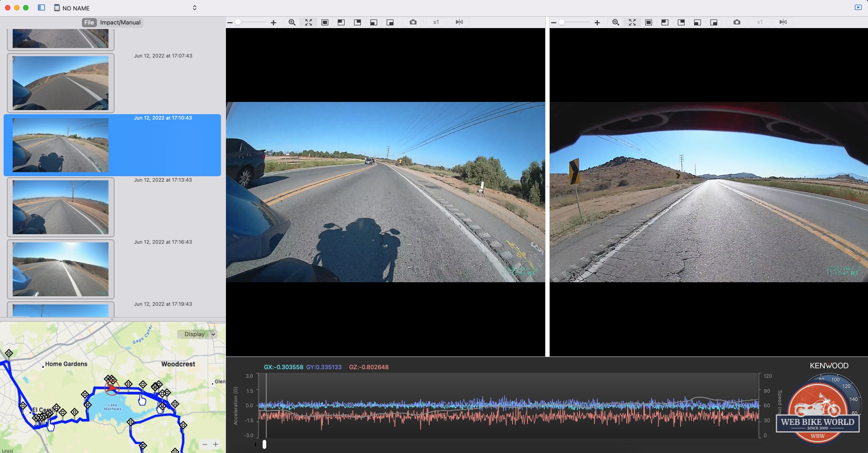Open the map Legal link
The image size is (868, 453).
(x=7, y=450)
